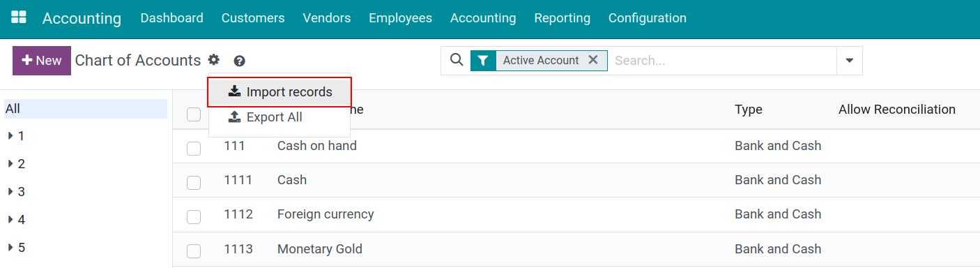Select Import records from the menu
Screen dimensions: 980x268
click(280, 91)
